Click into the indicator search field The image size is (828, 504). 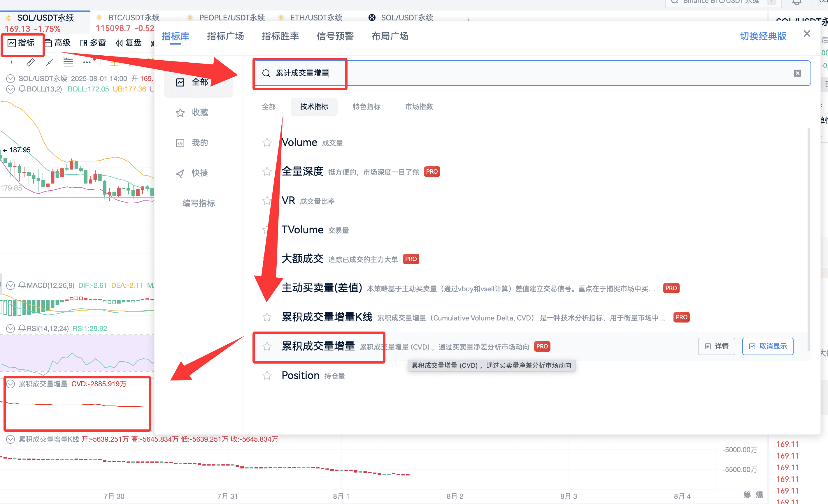tap(532, 73)
